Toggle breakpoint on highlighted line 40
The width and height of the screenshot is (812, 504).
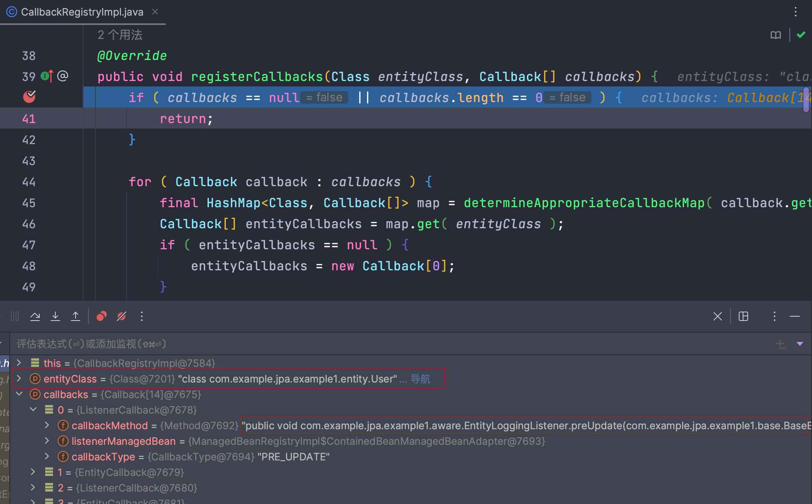(29, 97)
